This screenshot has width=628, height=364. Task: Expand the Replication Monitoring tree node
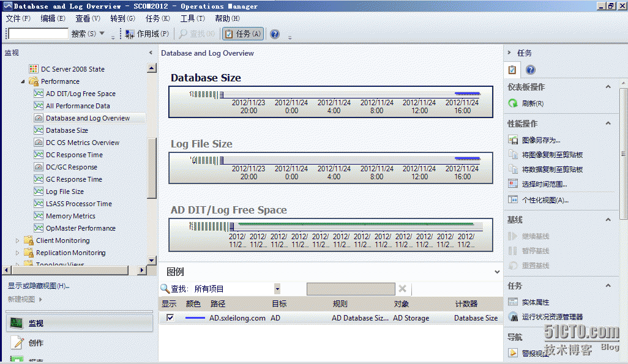[x=17, y=253]
